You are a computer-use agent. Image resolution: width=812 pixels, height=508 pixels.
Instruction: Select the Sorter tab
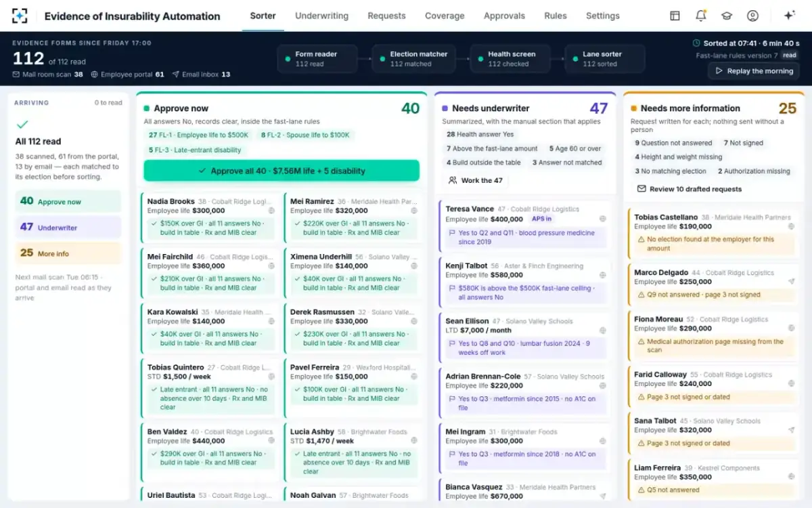[263, 16]
